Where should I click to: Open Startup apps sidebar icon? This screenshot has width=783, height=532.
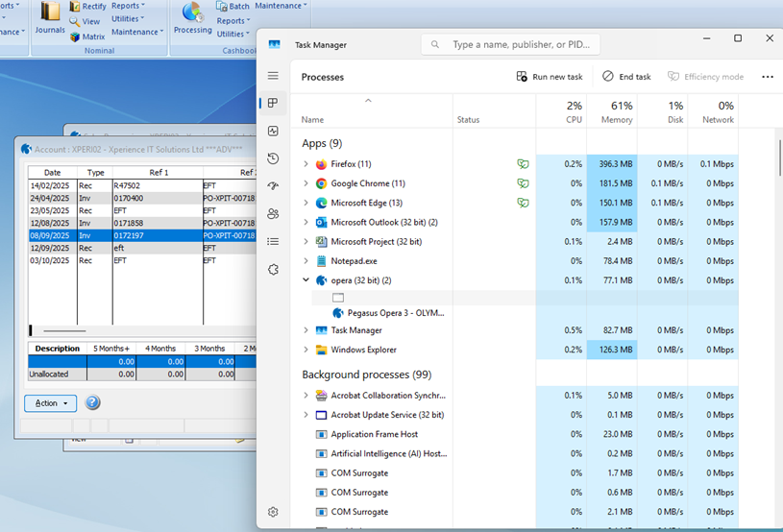pyautogui.click(x=273, y=186)
